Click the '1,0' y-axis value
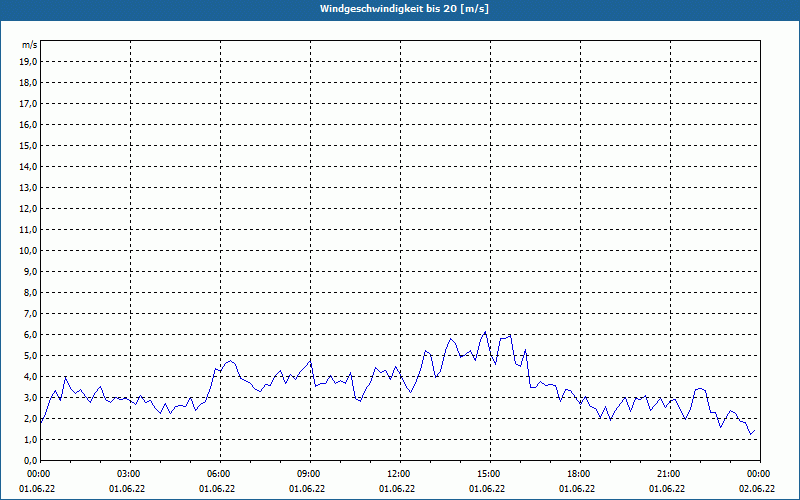The height and width of the screenshot is (500, 800). point(30,439)
